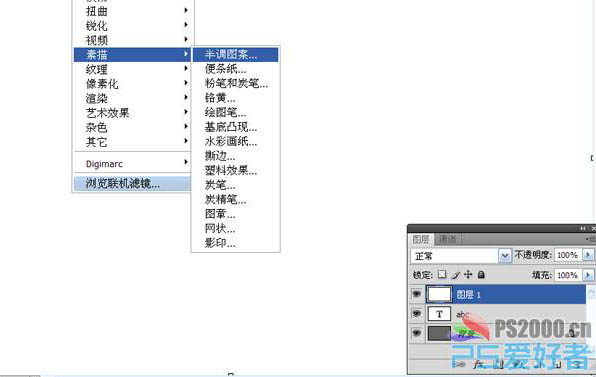Screen dimensions: 596x377
Task: Open the 纹理 filter submenu
Action: click(x=132, y=69)
